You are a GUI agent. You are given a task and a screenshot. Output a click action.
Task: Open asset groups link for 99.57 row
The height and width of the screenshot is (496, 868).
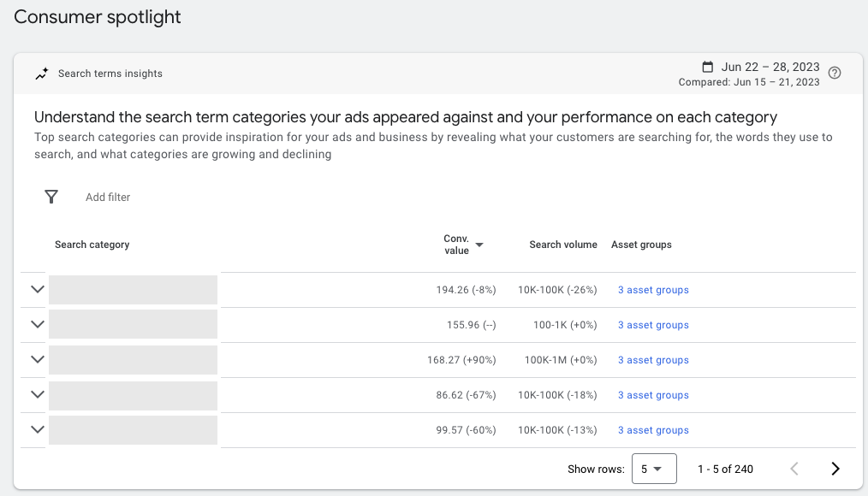[x=653, y=430]
